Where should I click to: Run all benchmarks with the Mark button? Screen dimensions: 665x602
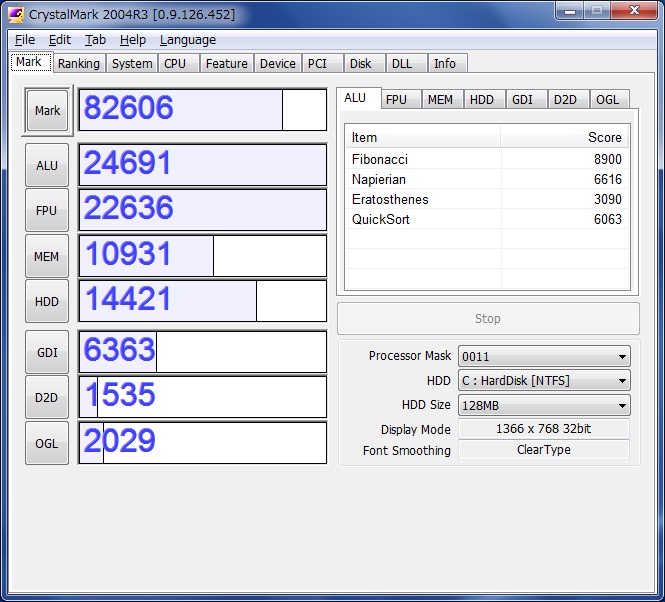tap(47, 110)
